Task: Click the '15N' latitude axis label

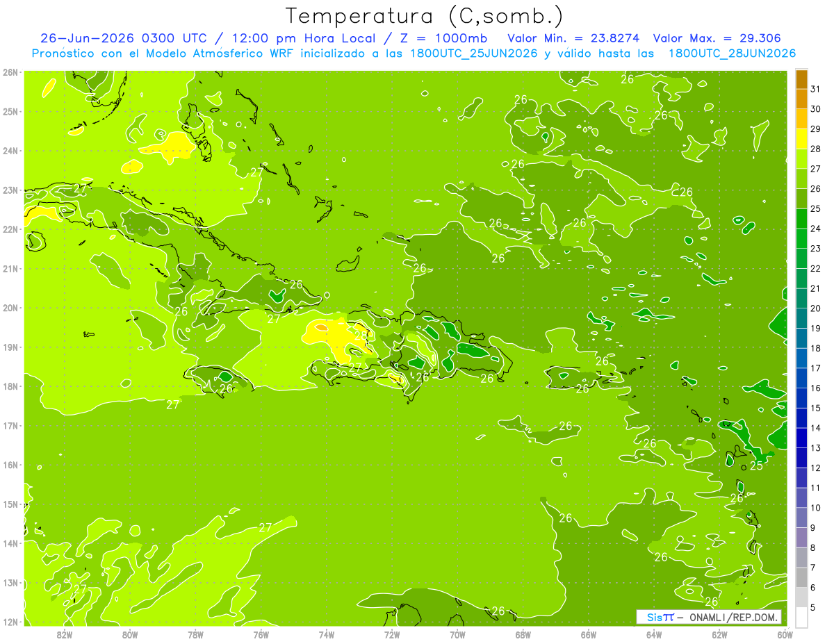Action: point(10,504)
